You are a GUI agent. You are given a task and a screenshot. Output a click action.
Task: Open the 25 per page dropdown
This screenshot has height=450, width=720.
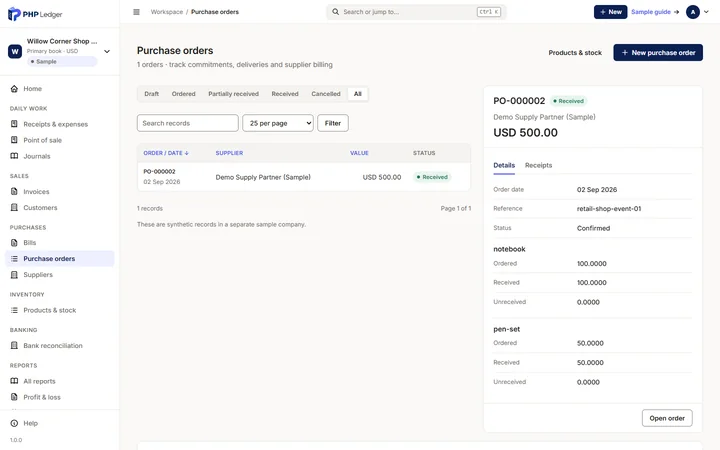[x=278, y=123]
